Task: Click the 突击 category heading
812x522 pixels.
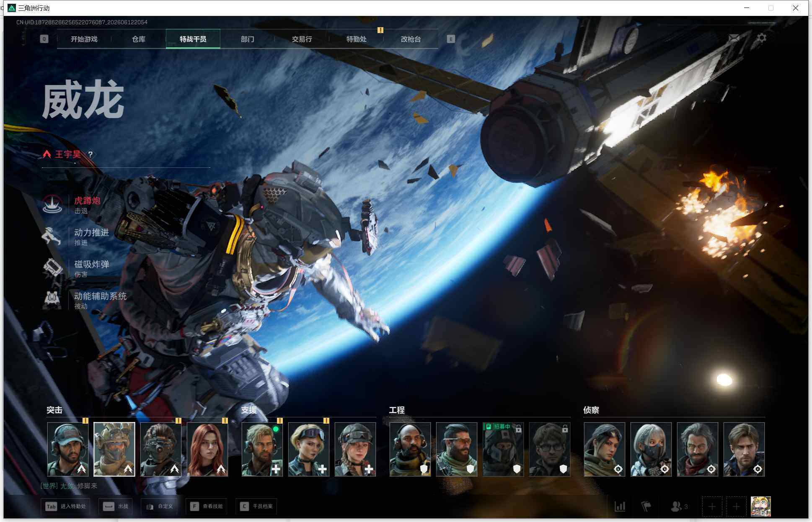Action: 54,410
